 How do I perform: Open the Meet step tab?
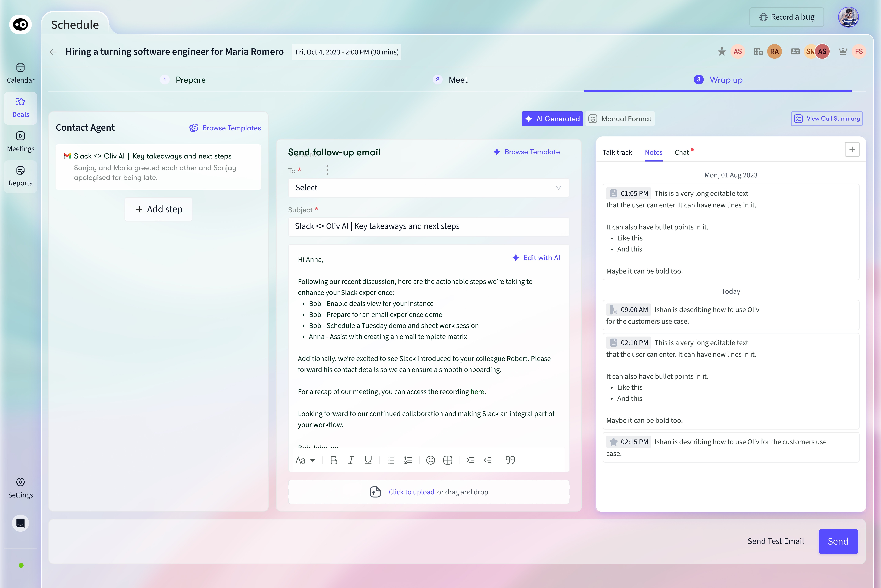click(451, 80)
